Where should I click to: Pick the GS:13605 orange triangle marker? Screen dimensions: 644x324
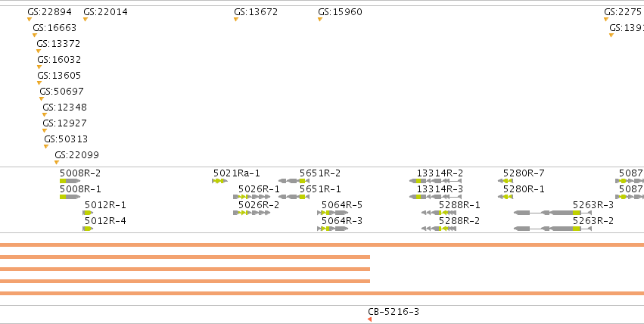click(39, 83)
